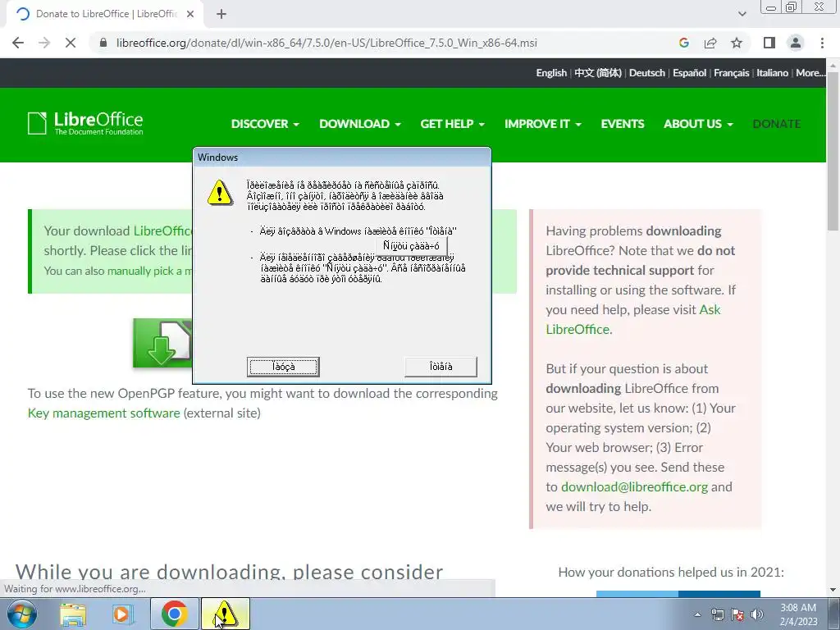Switch language to Français

click(731, 73)
